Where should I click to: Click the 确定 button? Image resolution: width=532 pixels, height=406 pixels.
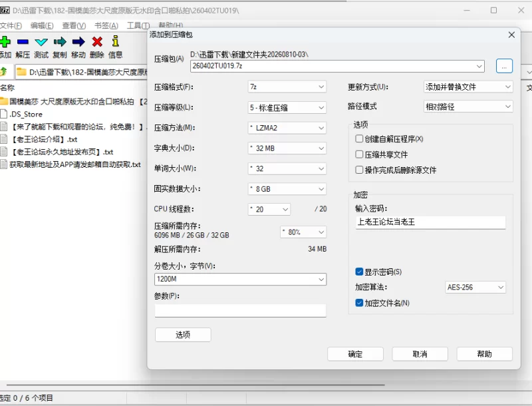coord(355,354)
